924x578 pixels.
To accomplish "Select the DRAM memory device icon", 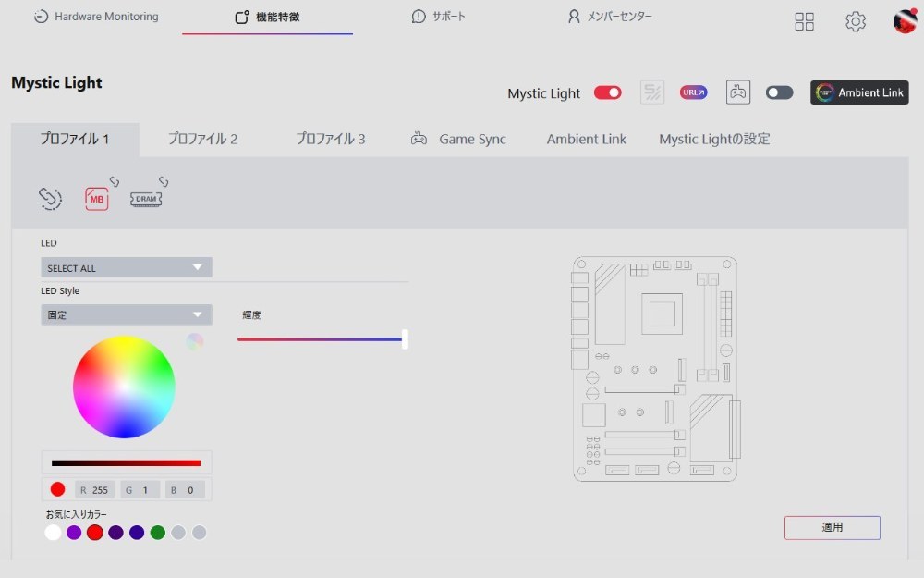I will click(x=146, y=199).
